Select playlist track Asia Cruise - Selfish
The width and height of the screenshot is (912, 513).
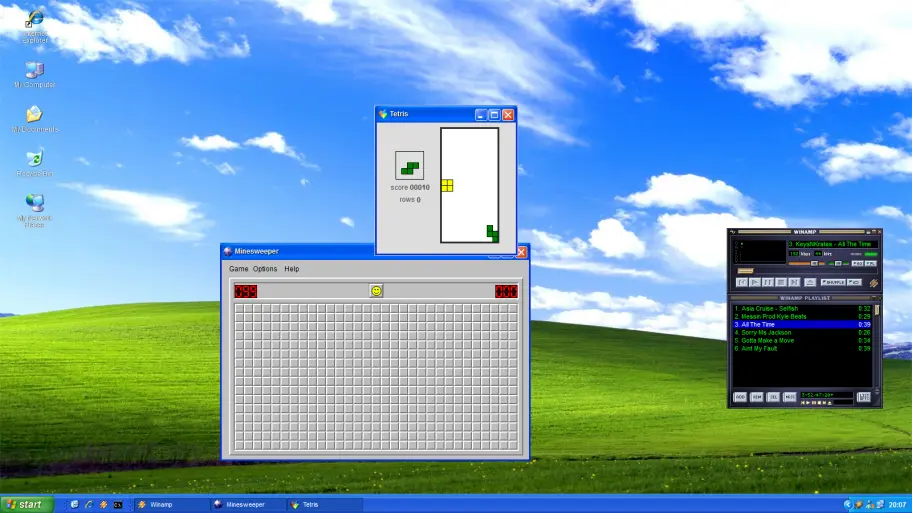pyautogui.click(x=802, y=308)
